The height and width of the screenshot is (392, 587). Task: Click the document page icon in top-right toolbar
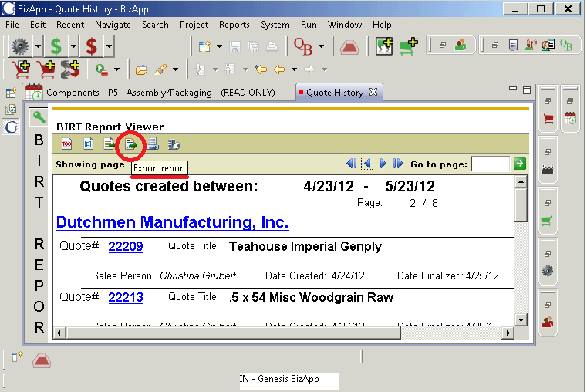click(513, 46)
